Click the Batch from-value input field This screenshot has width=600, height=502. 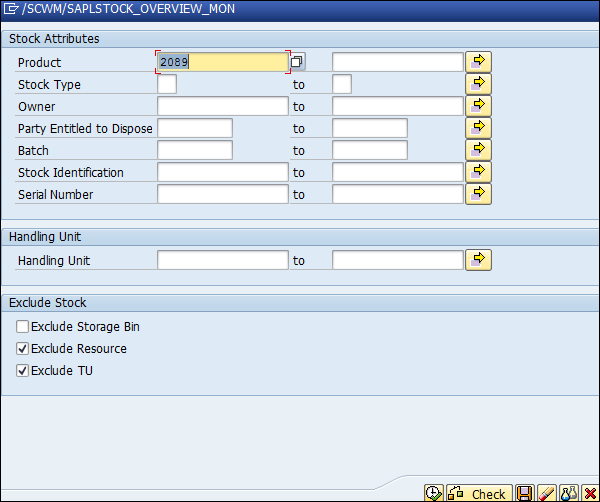(x=195, y=150)
